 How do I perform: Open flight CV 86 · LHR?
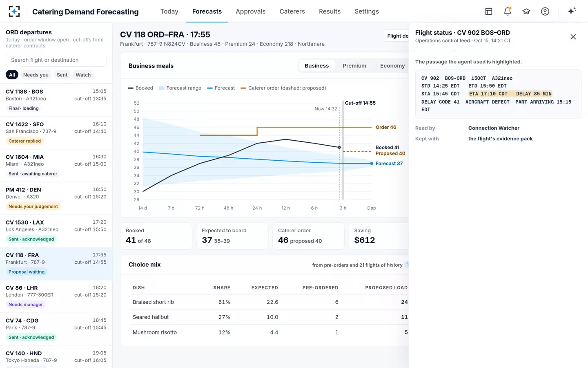point(56,296)
